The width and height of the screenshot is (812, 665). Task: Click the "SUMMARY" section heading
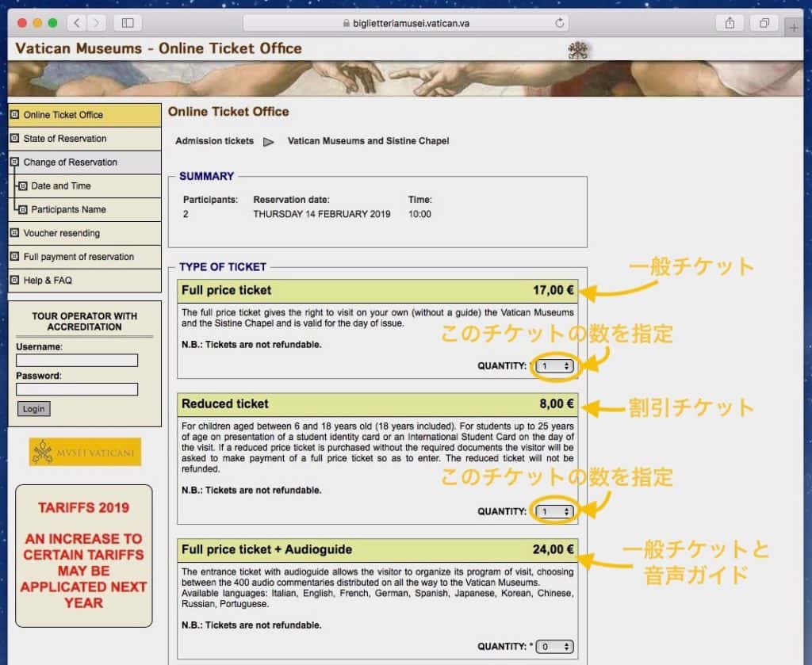pos(207,177)
